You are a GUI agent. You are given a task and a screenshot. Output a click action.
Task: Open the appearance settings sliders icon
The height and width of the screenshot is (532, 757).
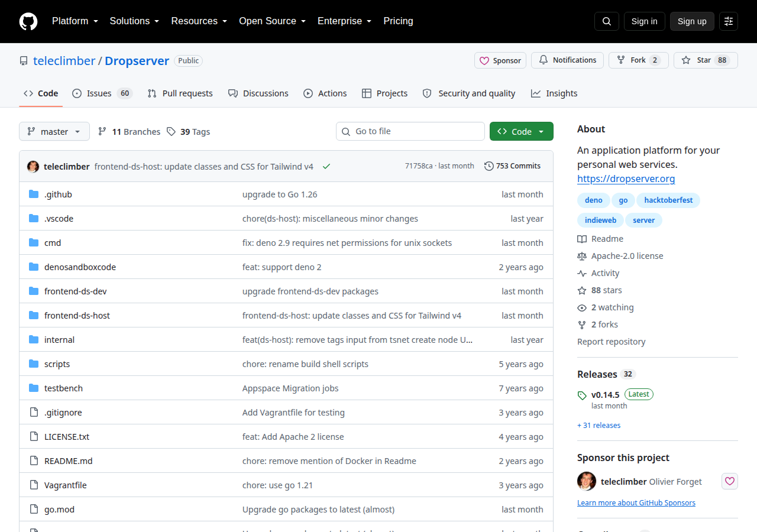(x=729, y=21)
